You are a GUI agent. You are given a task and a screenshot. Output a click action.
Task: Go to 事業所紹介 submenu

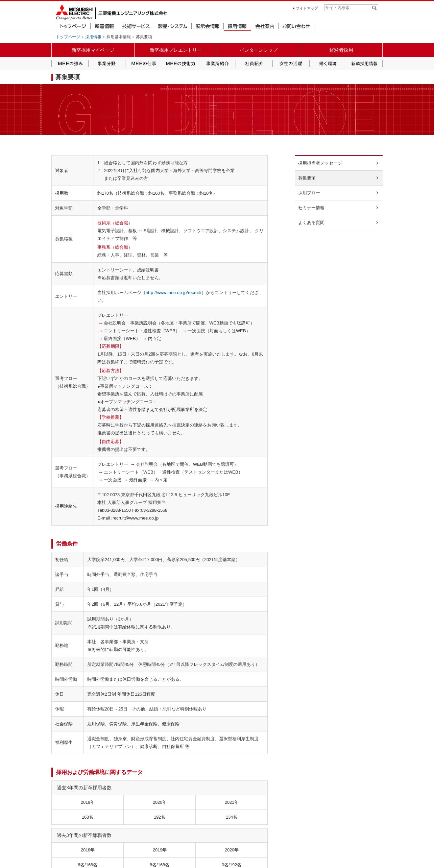(217, 64)
